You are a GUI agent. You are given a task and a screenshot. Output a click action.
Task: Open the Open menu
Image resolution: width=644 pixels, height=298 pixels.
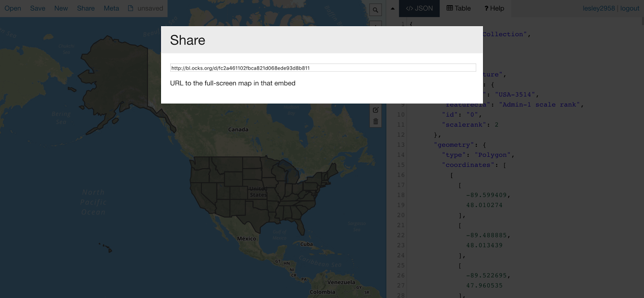tap(13, 8)
